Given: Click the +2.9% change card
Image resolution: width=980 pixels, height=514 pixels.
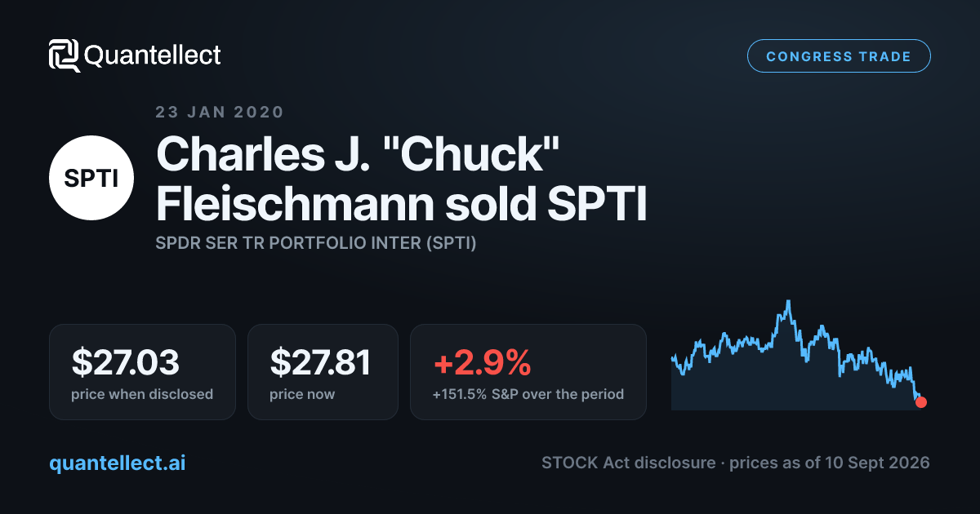Looking at the screenshot, I should click(x=528, y=372).
